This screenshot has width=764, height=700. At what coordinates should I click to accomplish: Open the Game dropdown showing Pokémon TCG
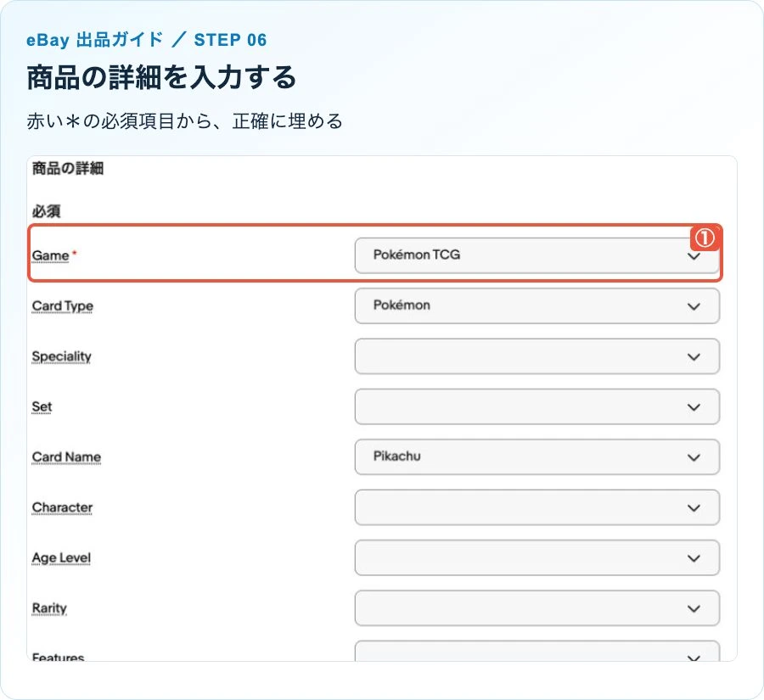pyautogui.click(x=537, y=255)
